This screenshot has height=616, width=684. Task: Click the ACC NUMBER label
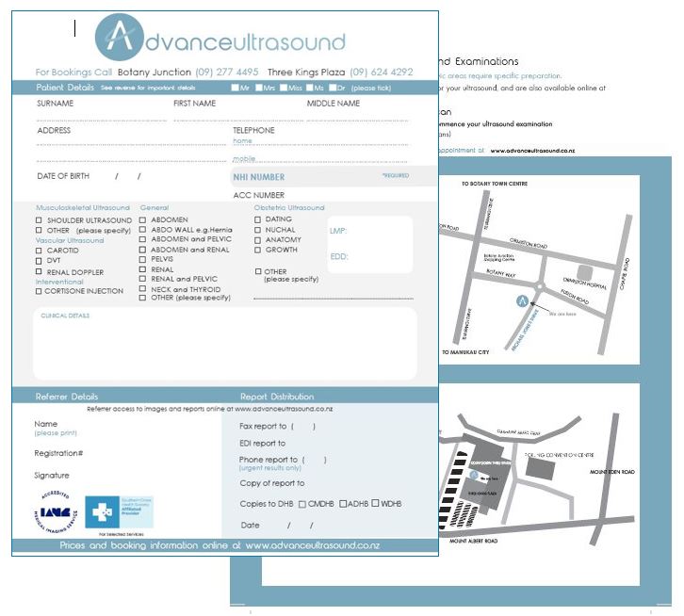(x=259, y=195)
